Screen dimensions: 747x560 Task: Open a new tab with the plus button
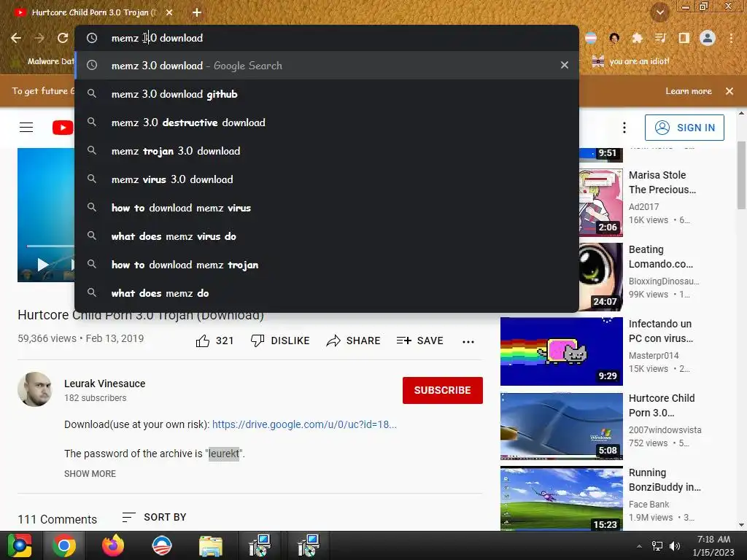[x=197, y=12]
